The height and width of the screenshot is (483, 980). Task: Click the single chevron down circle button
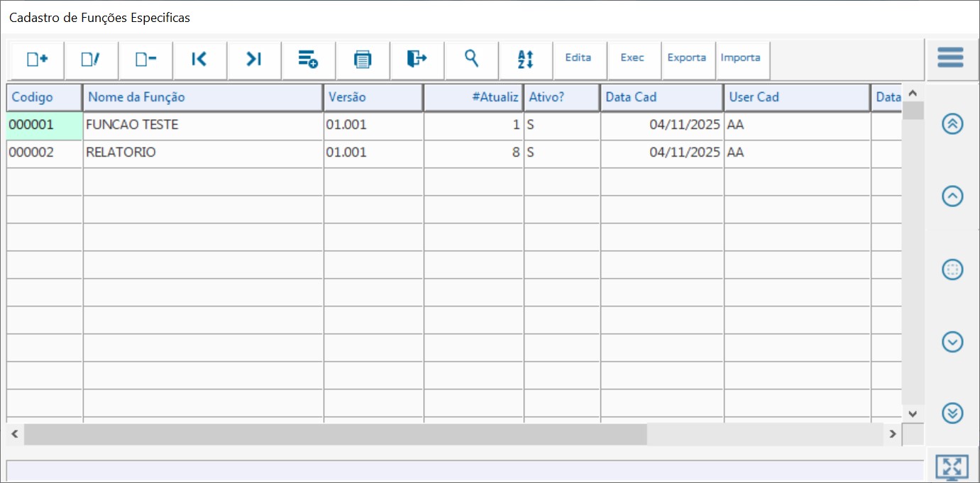click(x=952, y=342)
